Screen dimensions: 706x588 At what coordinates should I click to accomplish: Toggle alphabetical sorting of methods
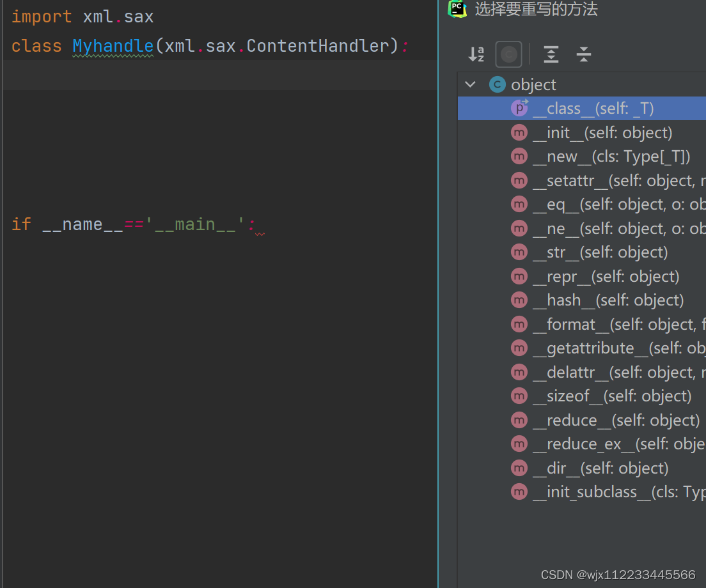click(476, 54)
